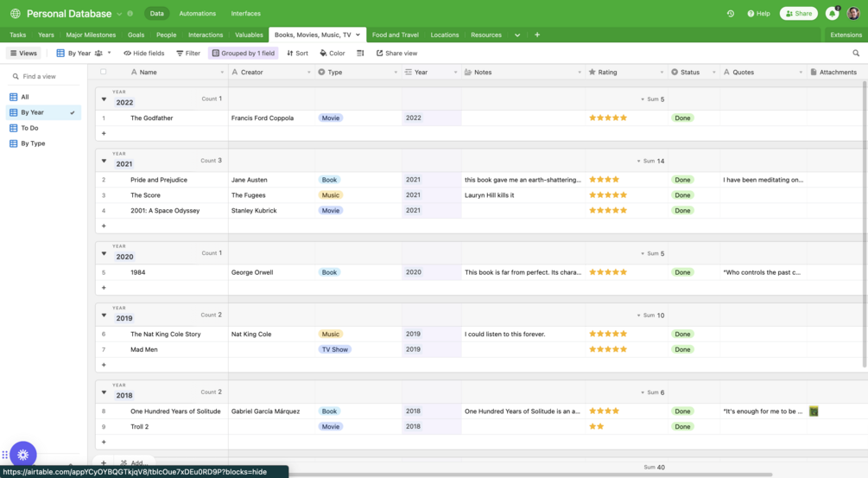The height and width of the screenshot is (478, 868).
Task: Click the Hide fields button
Action: click(x=144, y=54)
